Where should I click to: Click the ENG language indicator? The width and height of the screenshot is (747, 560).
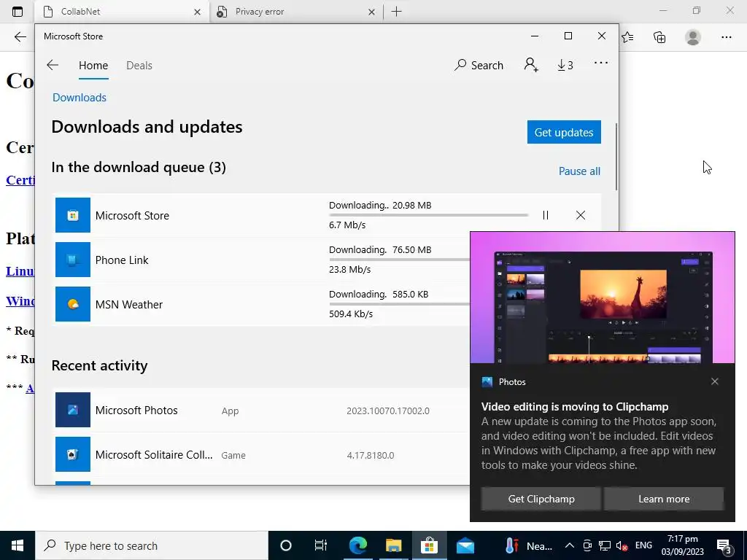tap(643, 545)
